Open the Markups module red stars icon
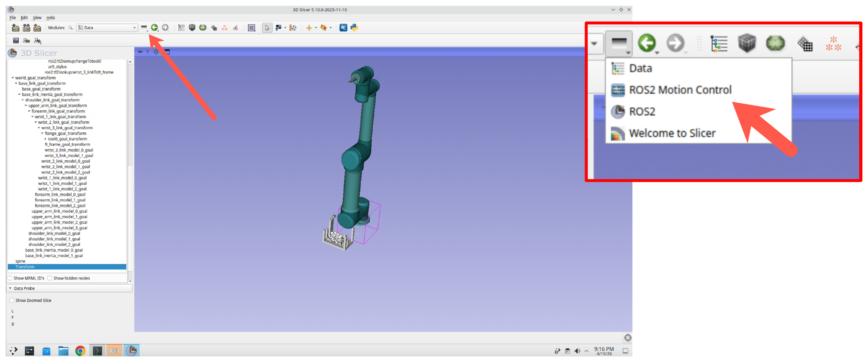The width and height of the screenshot is (868, 362). pos(225,28)
